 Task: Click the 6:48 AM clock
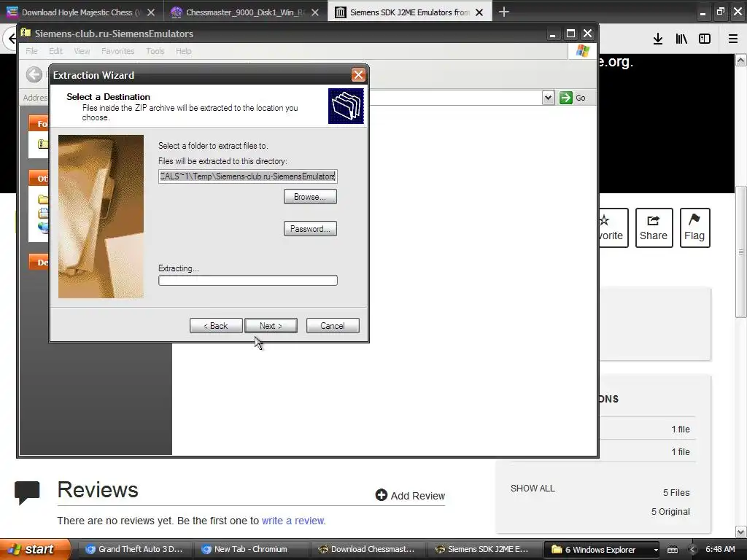click(x=720, y=549)
